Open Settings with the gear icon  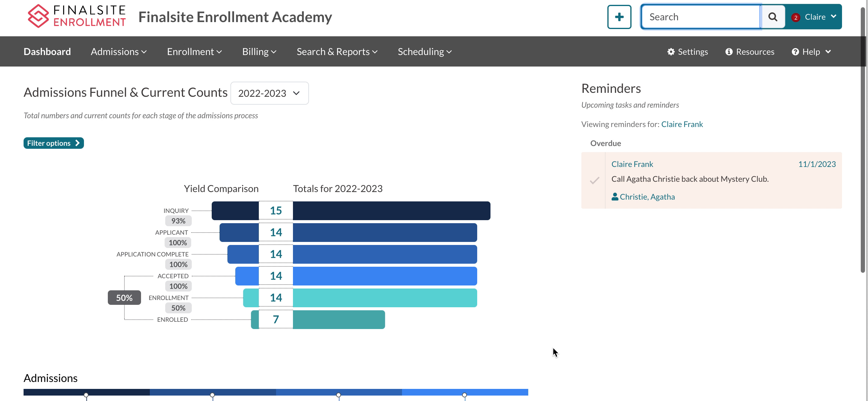(671, 52)
